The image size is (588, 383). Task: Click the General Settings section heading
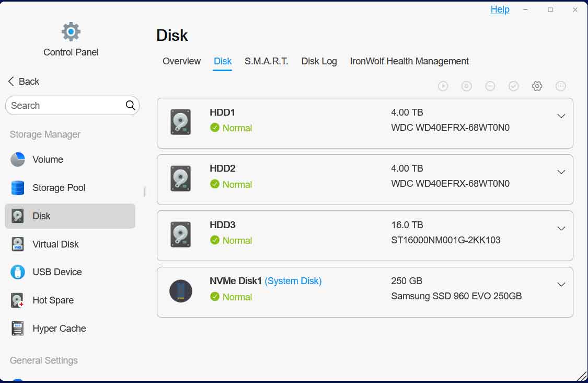43,361
